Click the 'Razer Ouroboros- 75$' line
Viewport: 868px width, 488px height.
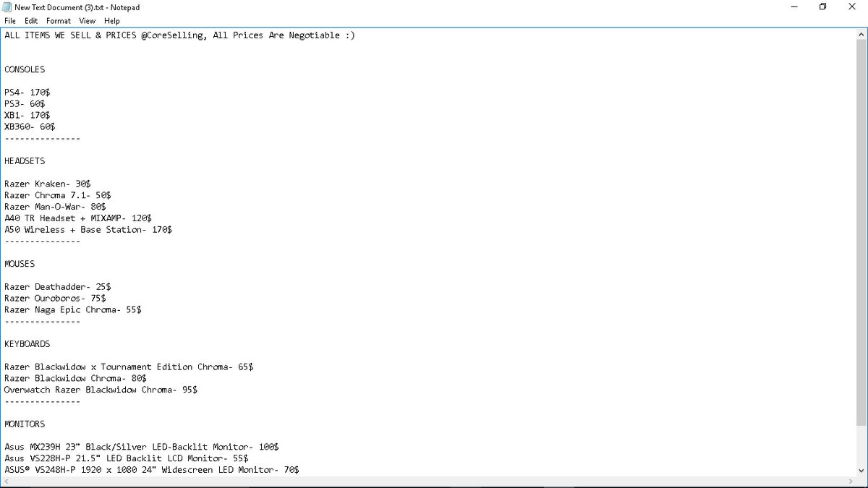point(55,299)
